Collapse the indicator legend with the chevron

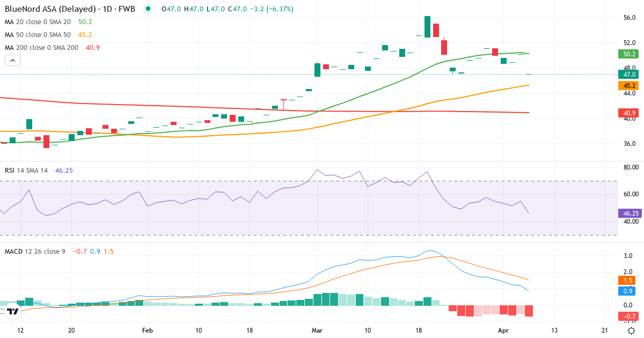(12, 60)
